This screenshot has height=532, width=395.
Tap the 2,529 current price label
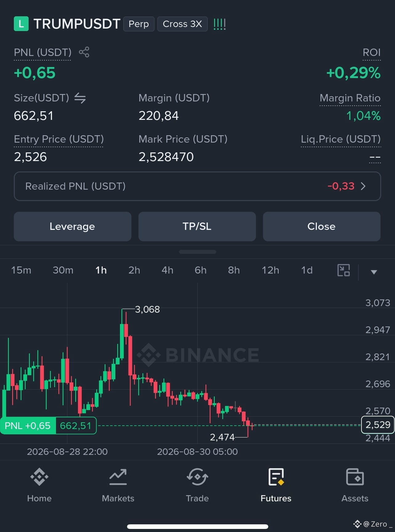pos(378,425)
